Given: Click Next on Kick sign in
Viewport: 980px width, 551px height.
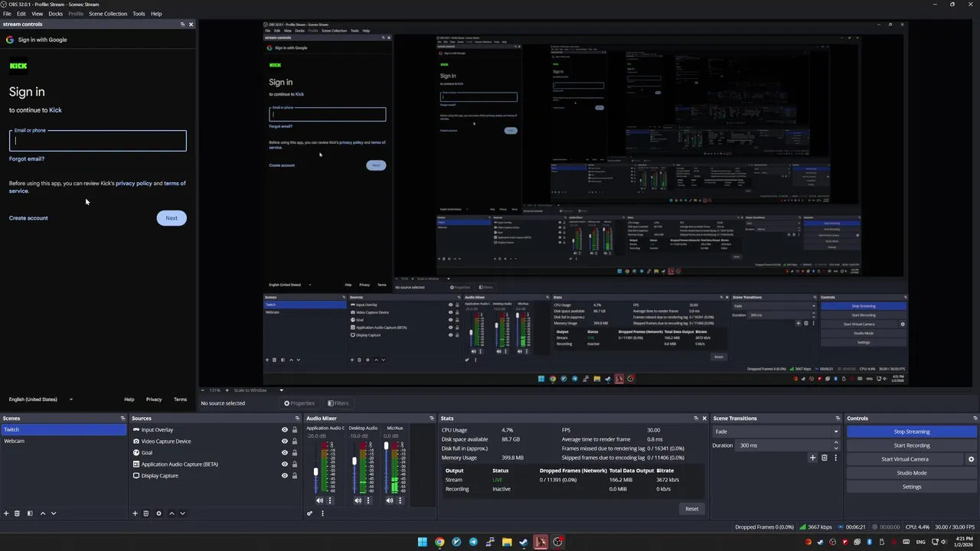Looking at the screenshot, I should tap(171, 218).
